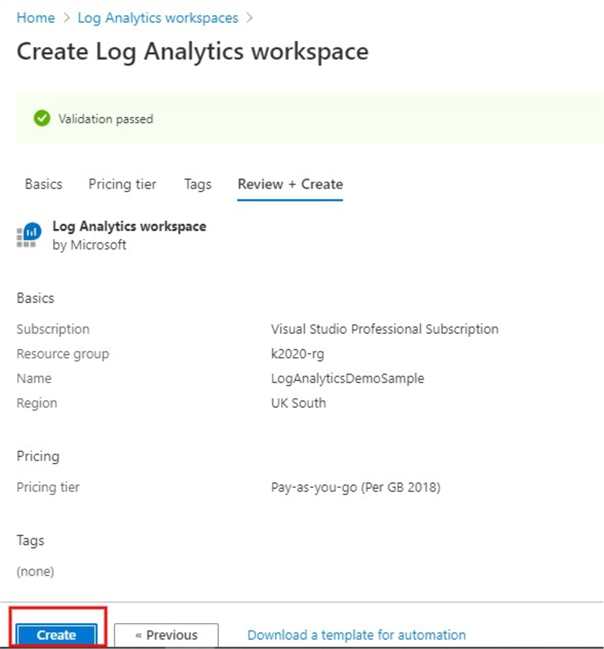Open the Home breadcrumb link
The image size is (604, 649).
click(x=36, y=18)
